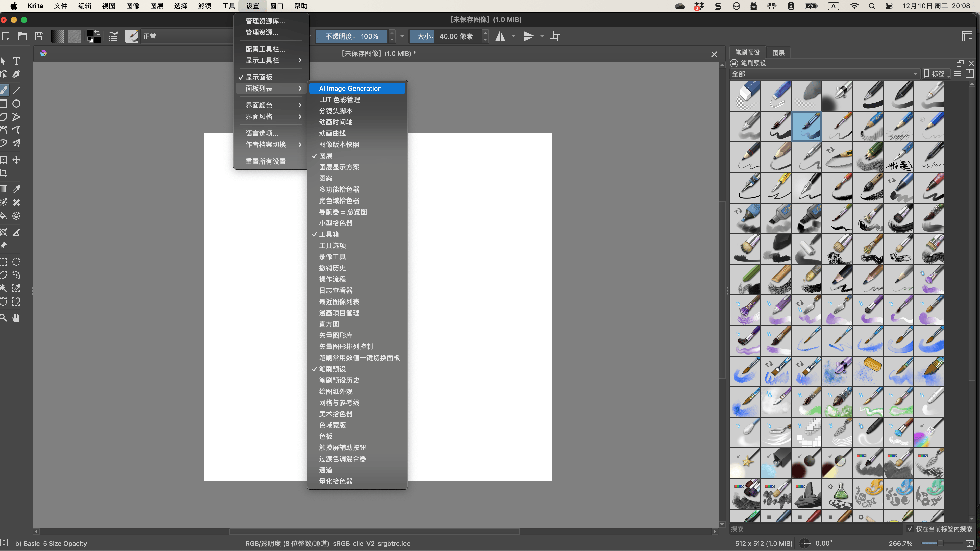Switch to the 图层 tab
This screenshot has width=980, height=551.
point(778,53)
